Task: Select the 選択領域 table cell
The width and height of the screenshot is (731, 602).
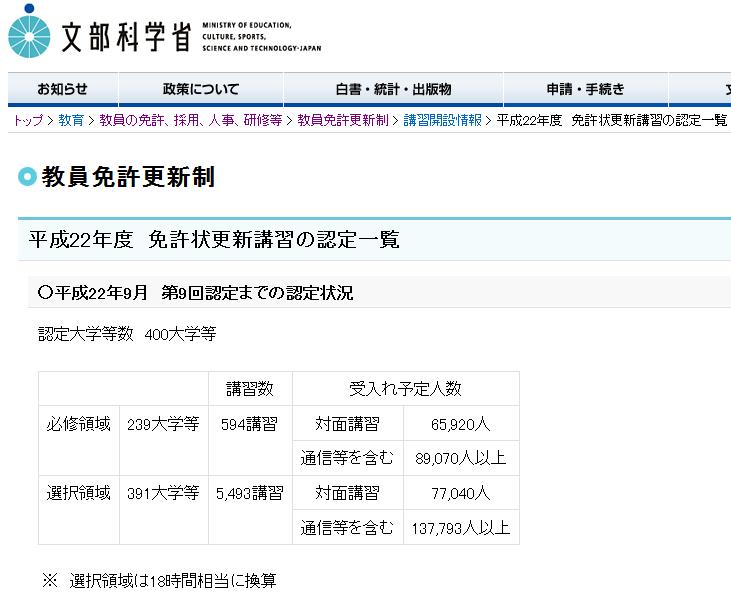Action: [79, 493]
